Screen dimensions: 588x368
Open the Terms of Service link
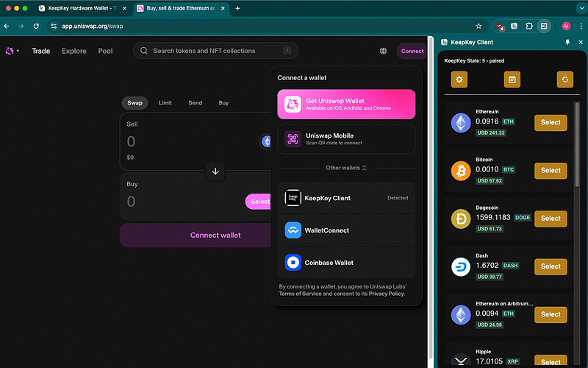tap(300, 294)
